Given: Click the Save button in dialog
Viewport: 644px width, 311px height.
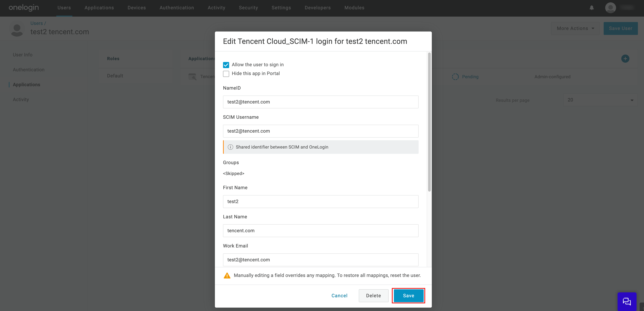Looking at the screenshot, I should point(408,296).
